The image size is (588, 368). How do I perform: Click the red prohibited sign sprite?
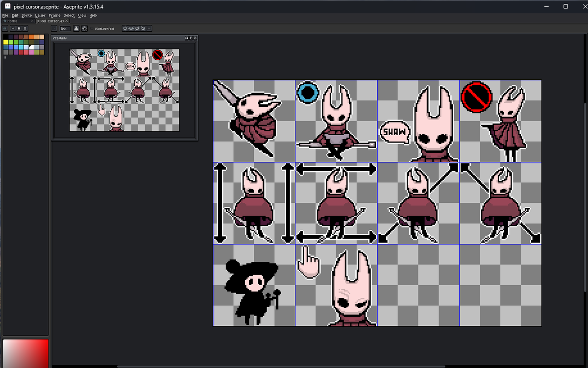[476, 97]
